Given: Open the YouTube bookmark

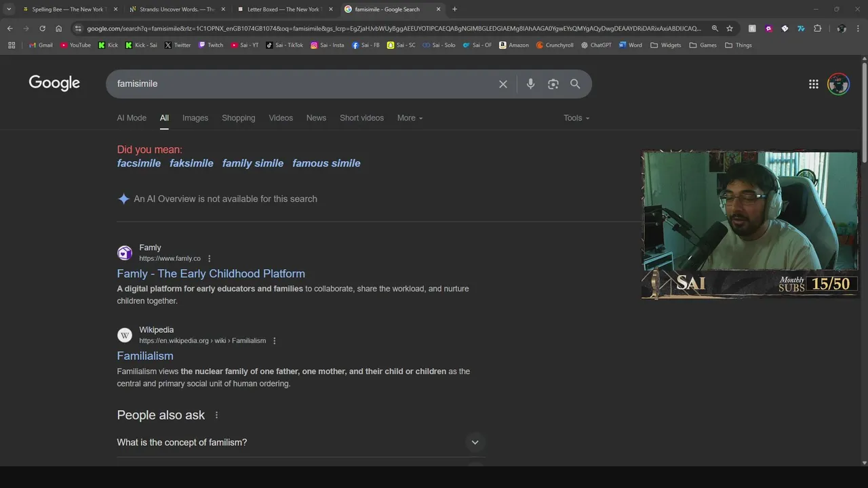Looking at the screenshot, I should pos(75,45).
